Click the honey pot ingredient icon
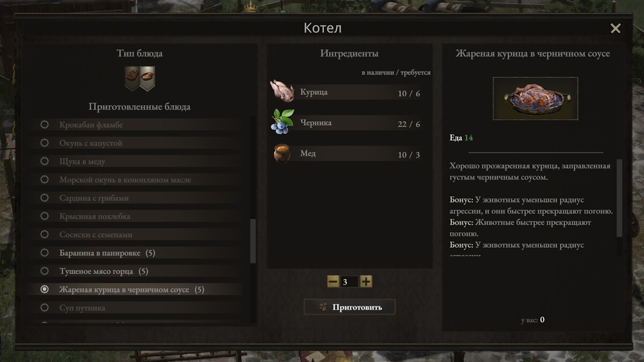This screenshot has height=362, width=644. click(282, 153)
